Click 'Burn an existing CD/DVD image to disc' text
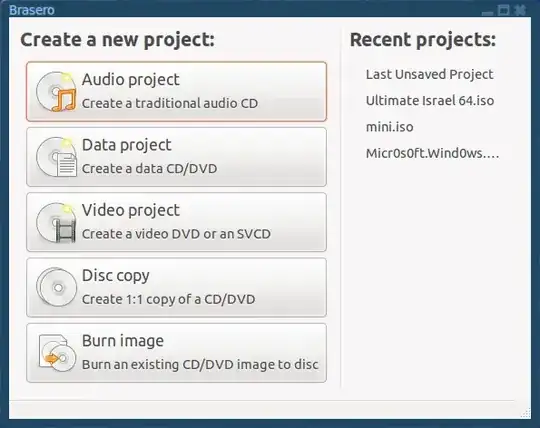The image size is (540, 428). pyautogui.click(x=200, y=365)
